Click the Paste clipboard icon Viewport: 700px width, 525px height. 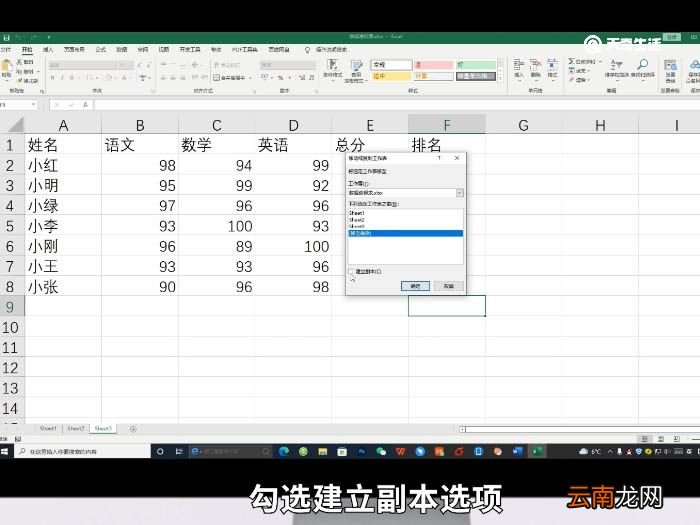tap(6, 67)
